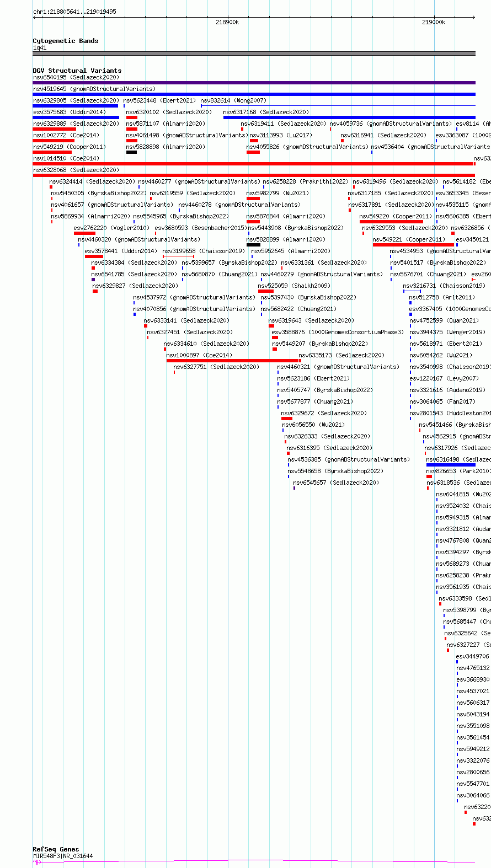Click the 219000k ruler tick label

click(x=434, y=22)
